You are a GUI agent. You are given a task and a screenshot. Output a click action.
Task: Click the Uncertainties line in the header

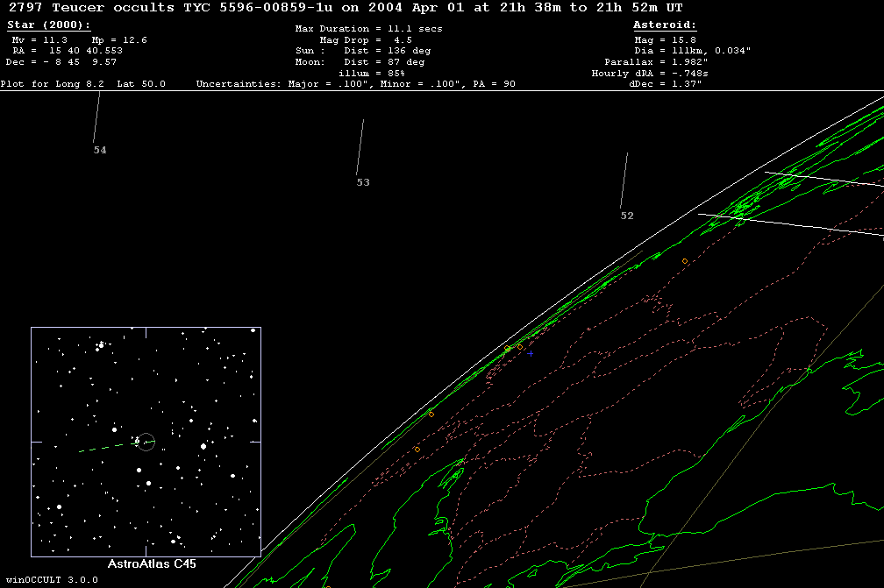355,84
